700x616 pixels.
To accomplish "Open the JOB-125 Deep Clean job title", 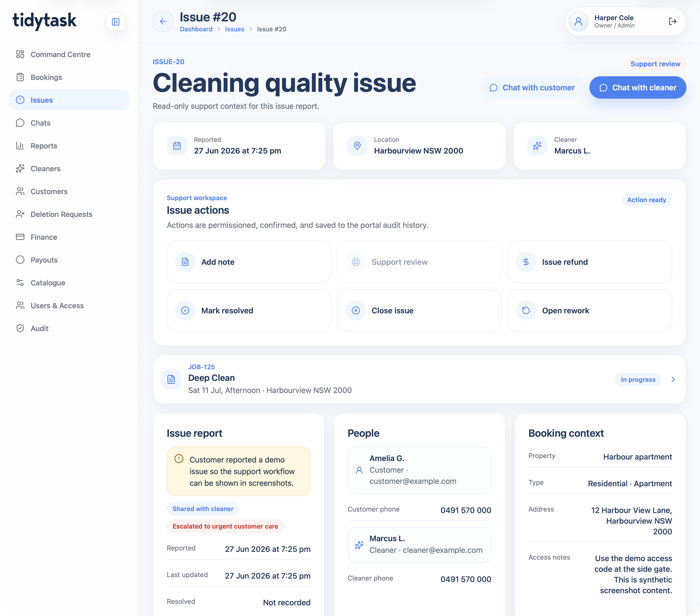I will tap(211, 378).
